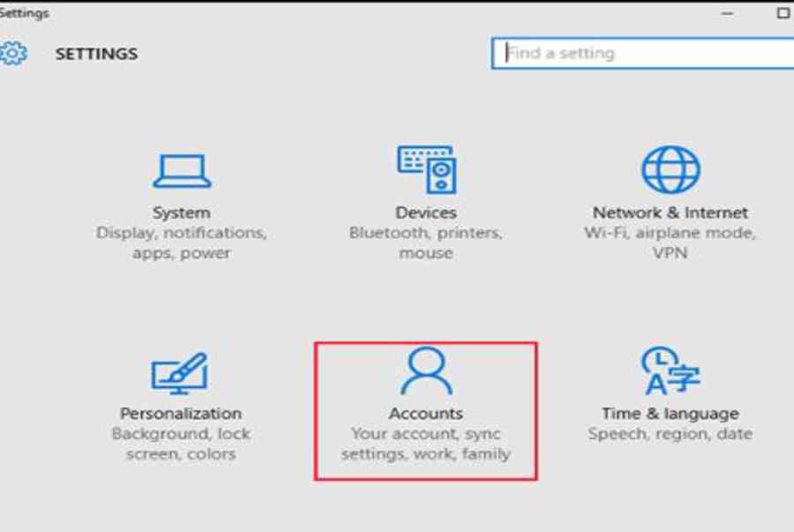794x532 pixels.
Task: Click 'Background, lock screen, colors' description
Action: pos(180,444)
